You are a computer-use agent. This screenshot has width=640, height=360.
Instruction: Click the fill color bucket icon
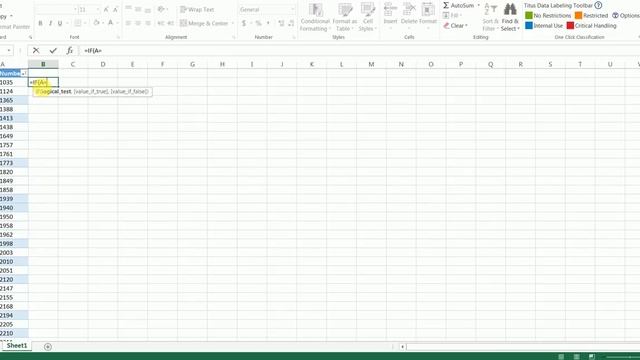click(x=96, y=23)
